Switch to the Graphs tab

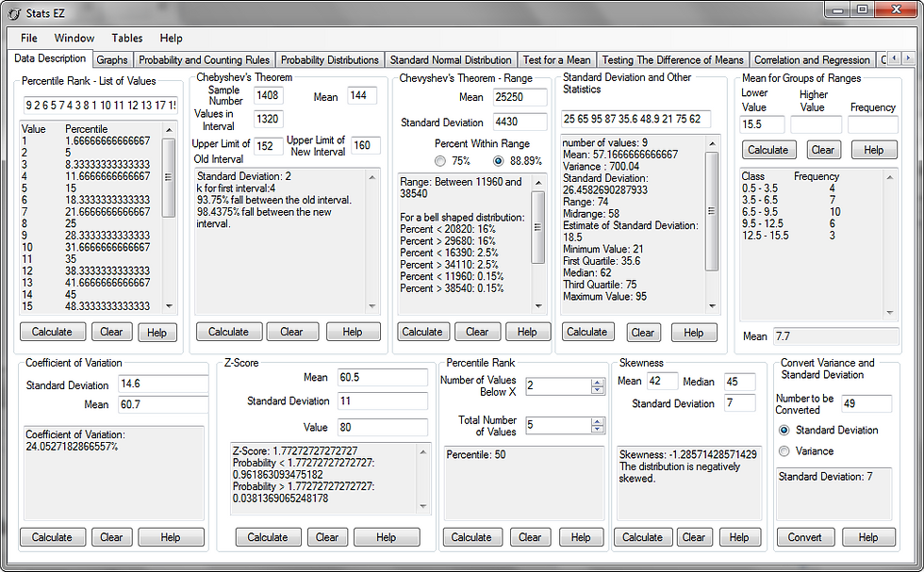112,60
